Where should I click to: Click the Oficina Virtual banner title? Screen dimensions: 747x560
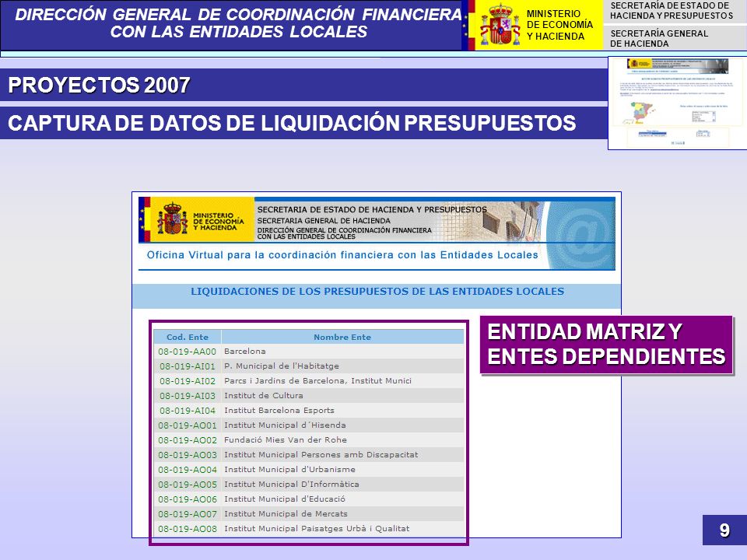pos(342,255)
